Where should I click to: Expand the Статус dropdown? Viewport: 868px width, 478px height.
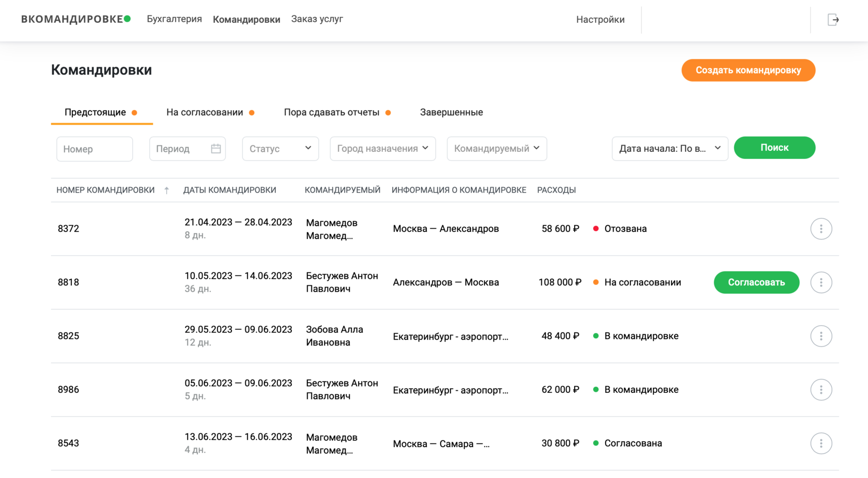tap(281, 149)
